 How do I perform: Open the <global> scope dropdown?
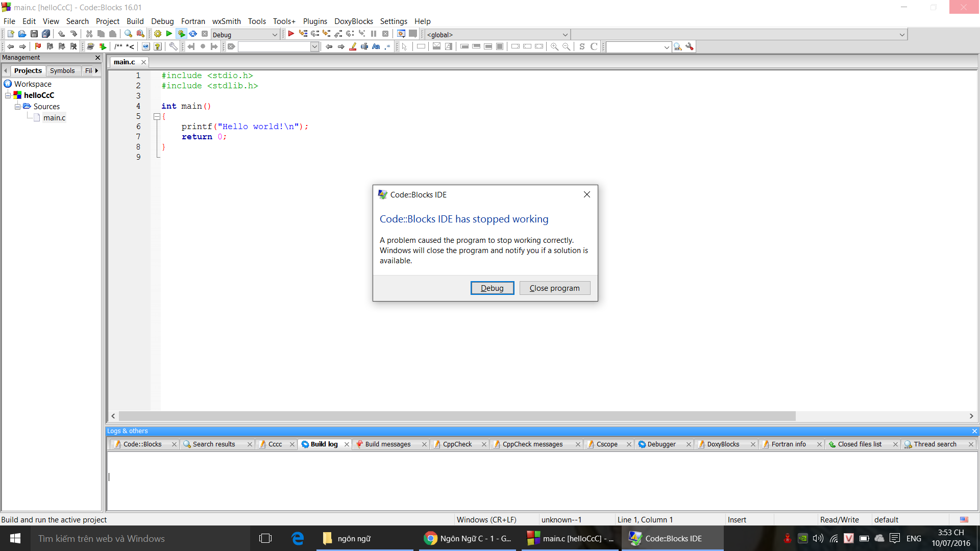(565, 35)
